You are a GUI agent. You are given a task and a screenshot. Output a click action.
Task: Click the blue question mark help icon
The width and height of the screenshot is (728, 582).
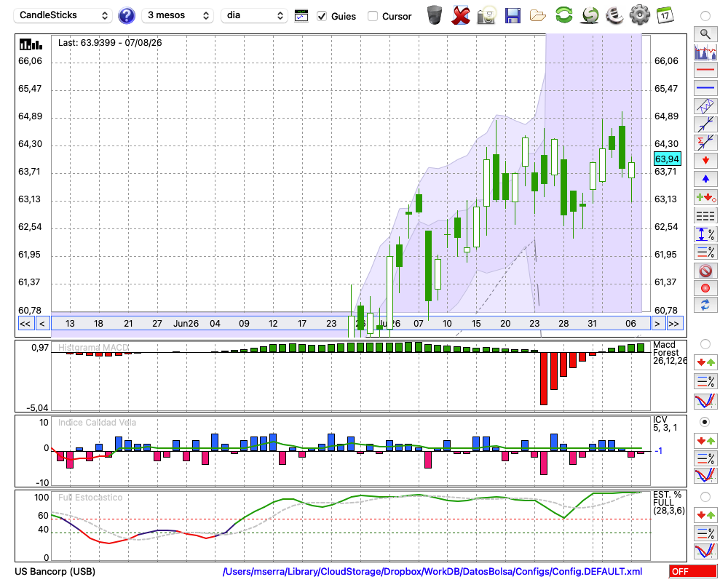coord(126,16)
